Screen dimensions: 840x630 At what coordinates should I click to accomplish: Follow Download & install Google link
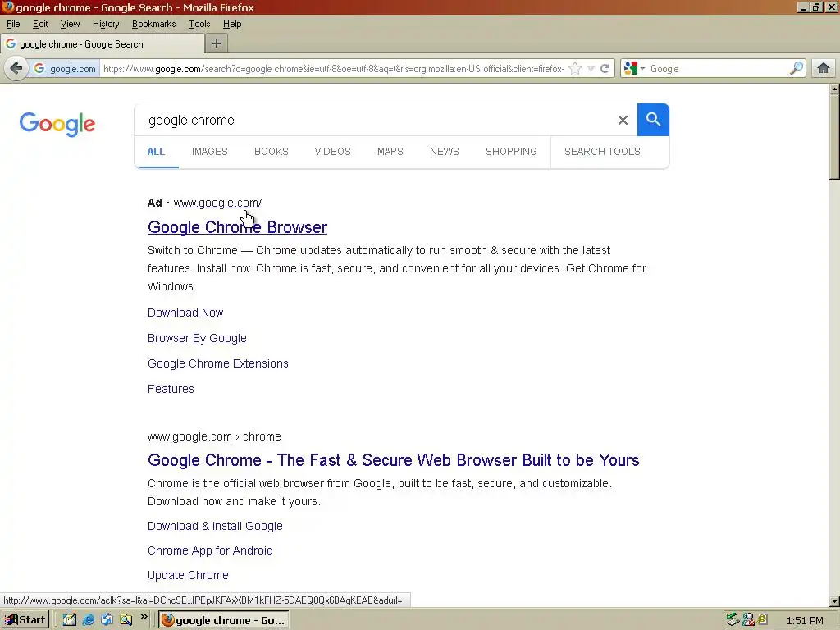[x=215, y=526]
